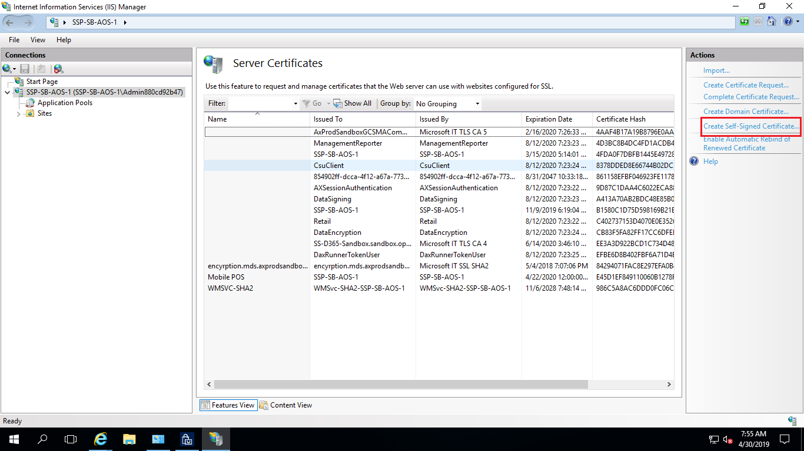
Task: Click Create Self-Signed Certificate link
Action: (x=751, y=126)
